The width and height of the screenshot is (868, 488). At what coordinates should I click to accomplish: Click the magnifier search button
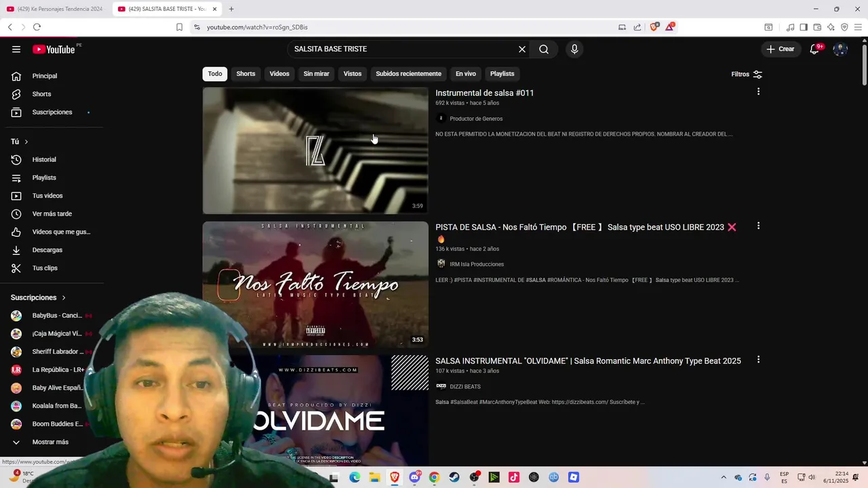(544, 49)
